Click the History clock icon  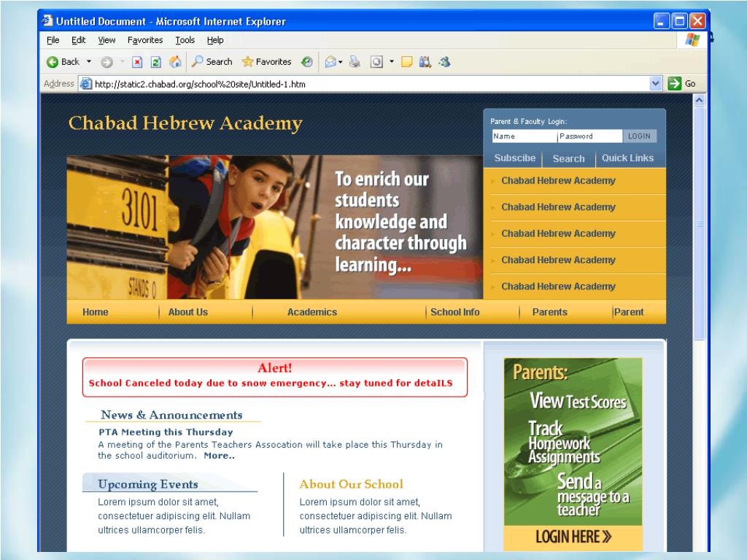click(x=307, y=62)
